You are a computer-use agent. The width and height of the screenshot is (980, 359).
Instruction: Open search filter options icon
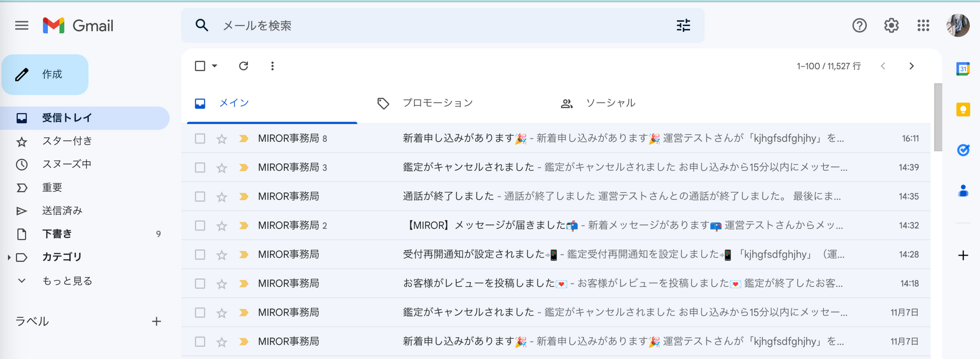click(683, 26)
